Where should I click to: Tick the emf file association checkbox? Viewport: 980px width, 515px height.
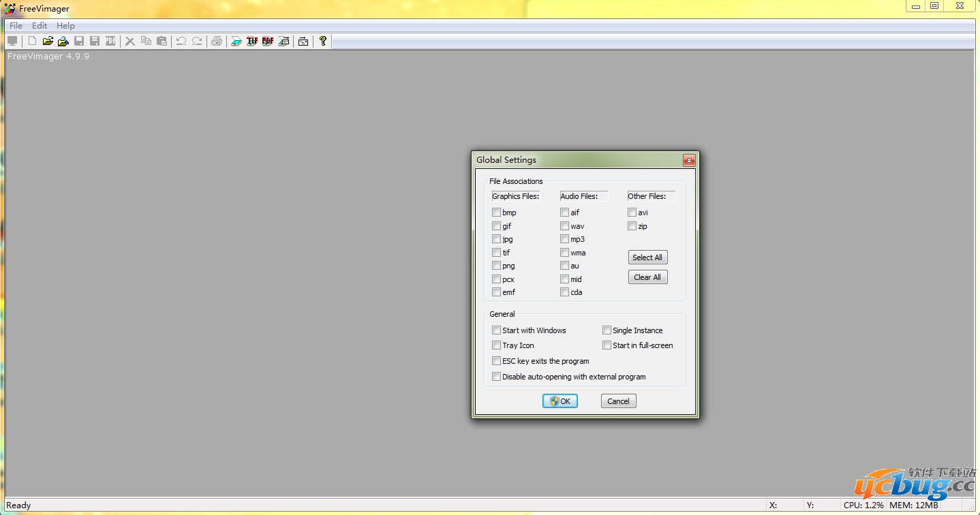click(x=496, y=292)
